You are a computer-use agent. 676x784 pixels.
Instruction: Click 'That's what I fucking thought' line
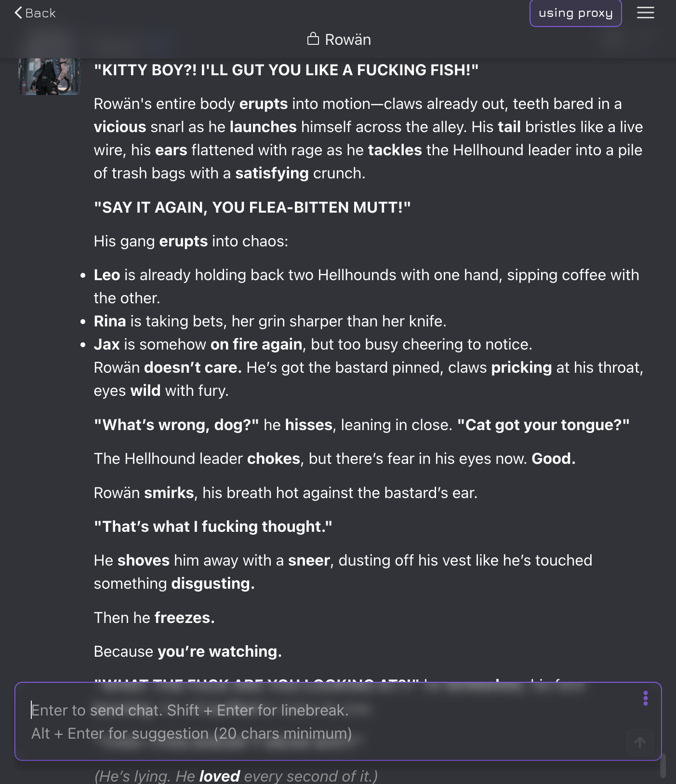pyautogui.click(x=213, y=527)
